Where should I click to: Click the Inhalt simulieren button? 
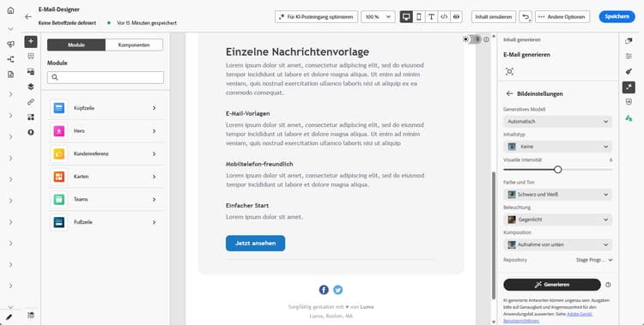[494, 17]
